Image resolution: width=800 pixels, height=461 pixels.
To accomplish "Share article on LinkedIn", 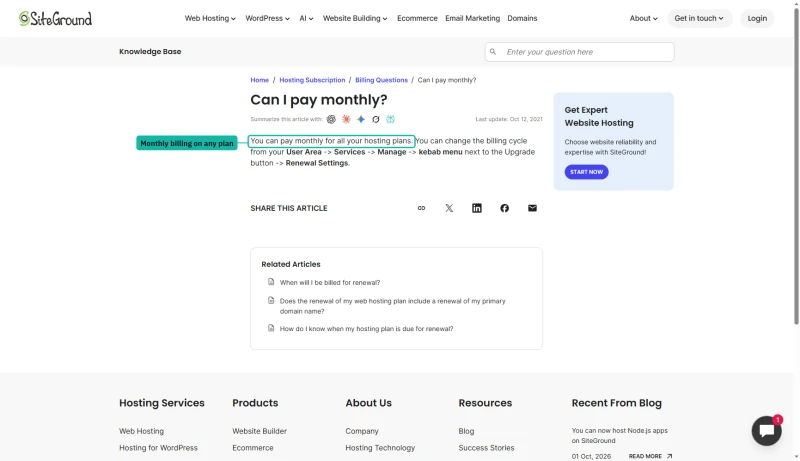I will (x=477, y=208).
